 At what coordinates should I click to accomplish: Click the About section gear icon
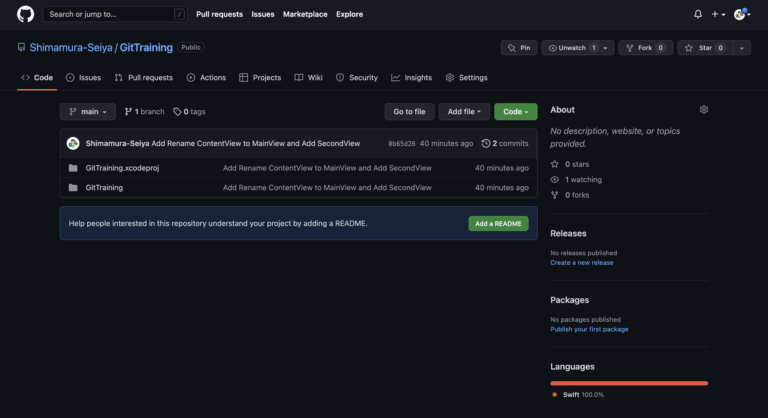pyautogui.click(x=704, y=110)
